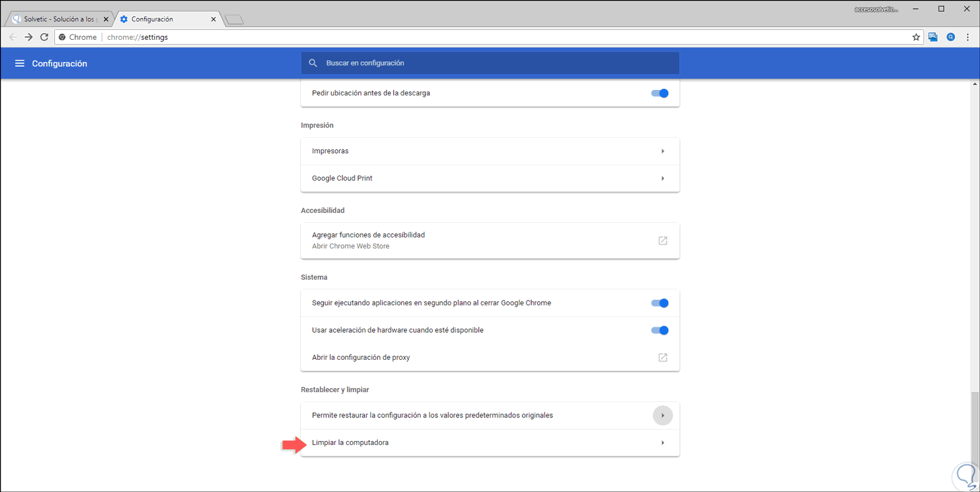
Task: Close the Solvetic tab
Action: [106, 19]
